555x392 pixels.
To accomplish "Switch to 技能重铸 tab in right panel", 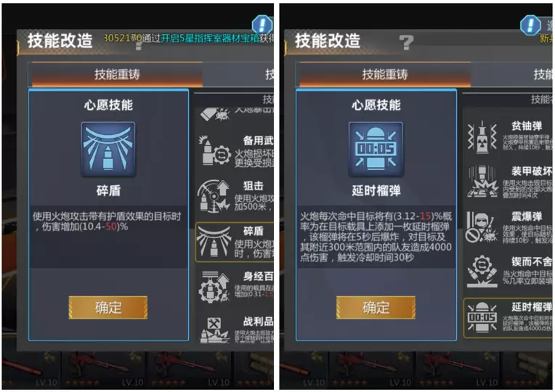I will [x=385, y=74].
